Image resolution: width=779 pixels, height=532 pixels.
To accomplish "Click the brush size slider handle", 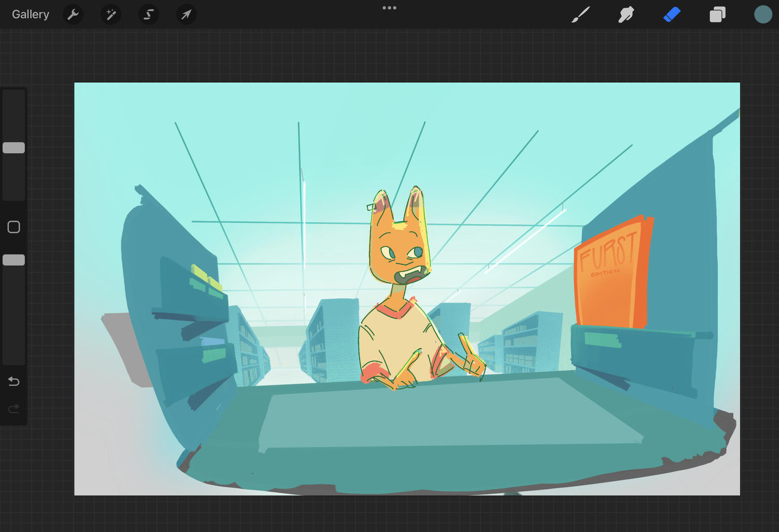I will click(14, 148).
